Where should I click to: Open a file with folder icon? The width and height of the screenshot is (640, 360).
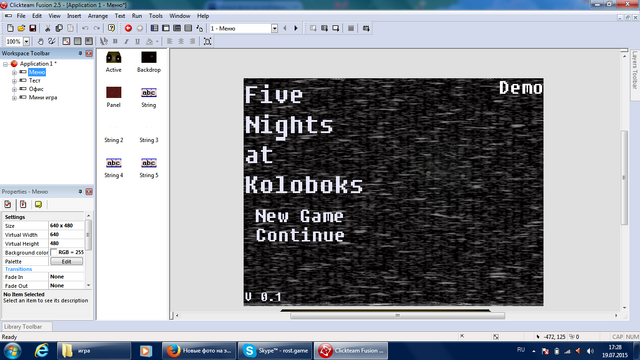[x=21, y=28]
